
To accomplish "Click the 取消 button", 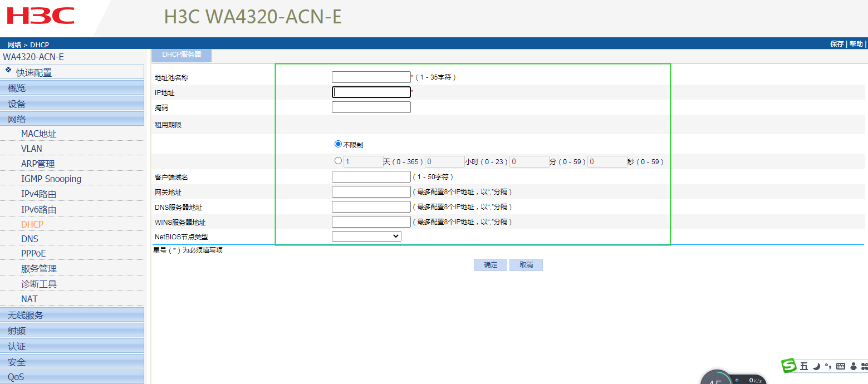I will 526,265.
